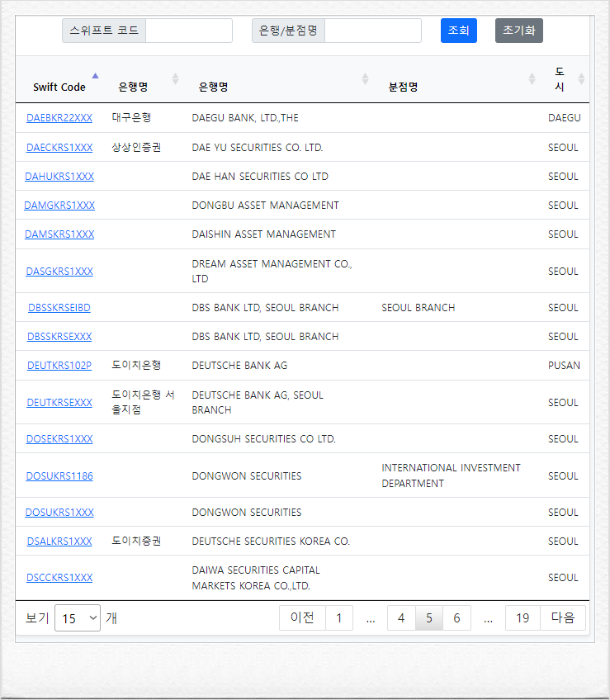Viewport: 610px width, 700px height.
Task: Click DREAM ASSET MANAGEMENT CO., LTD cell
Action: coord(272,271)
